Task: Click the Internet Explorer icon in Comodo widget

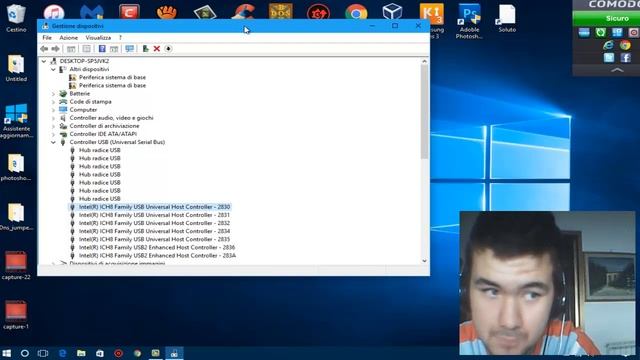Action: coord(608,45)
